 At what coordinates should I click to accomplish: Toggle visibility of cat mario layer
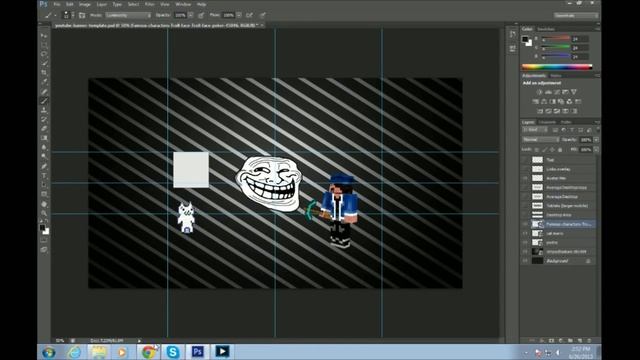click(525, 233)
